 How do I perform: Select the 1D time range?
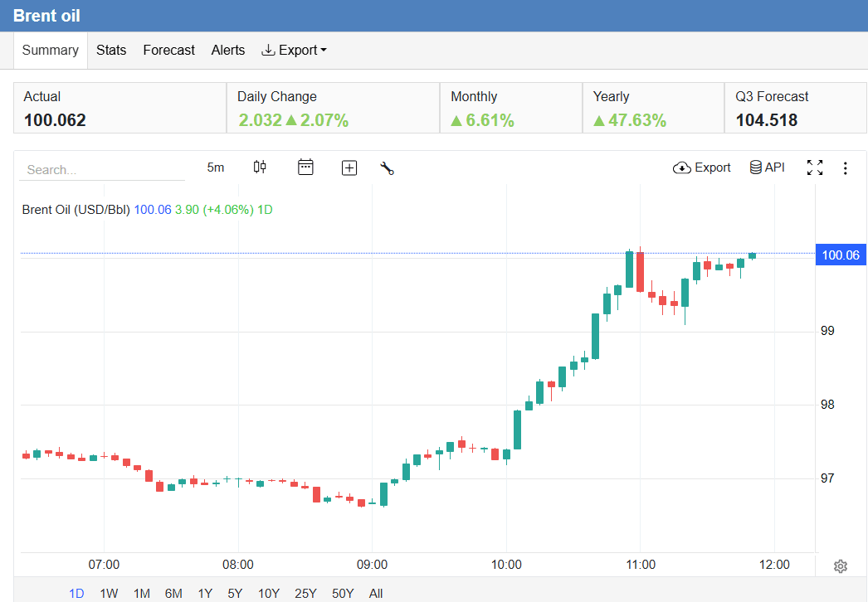coord(76,593)
